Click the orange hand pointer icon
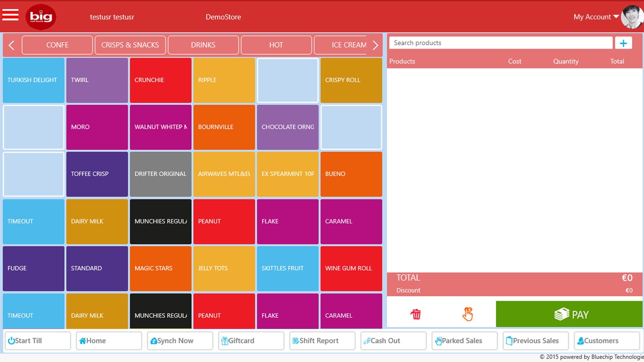This screenshot has width=644, height=362. click(x=467, y=314)
